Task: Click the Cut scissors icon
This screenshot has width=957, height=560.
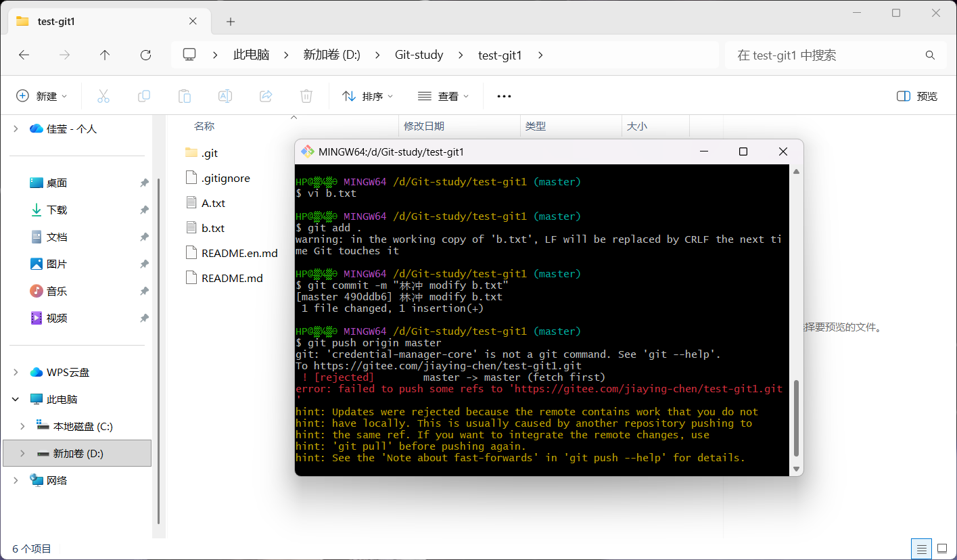Action: (x=103, y=96)
